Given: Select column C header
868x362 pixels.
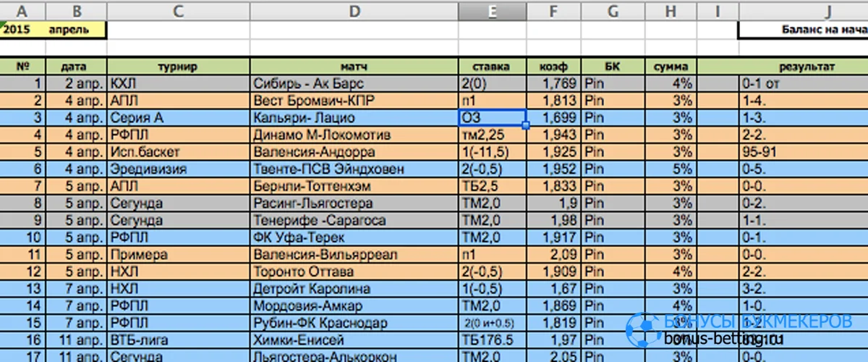Looking at the screenshot, I should (178, 11).
